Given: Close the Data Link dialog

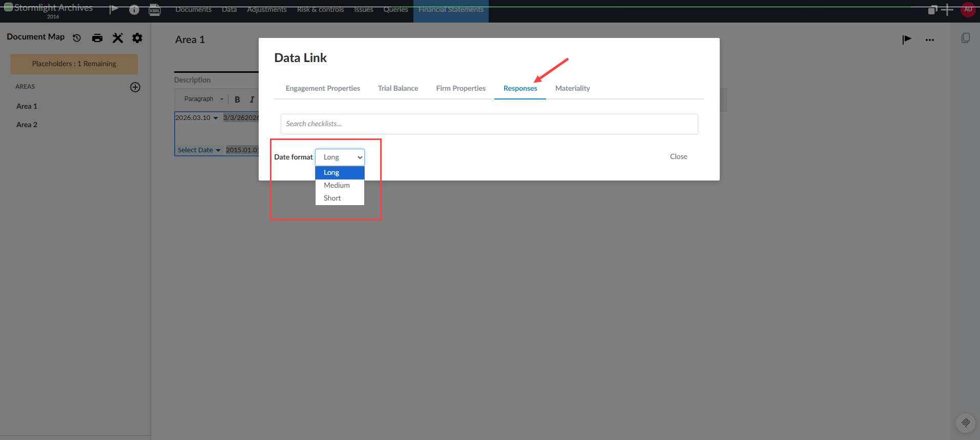Looking at the screenshot, I should (x=678, y=157).
